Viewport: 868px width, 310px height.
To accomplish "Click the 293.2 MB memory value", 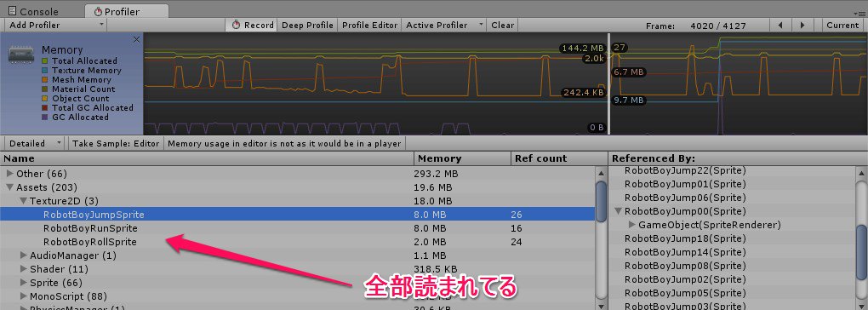I will (436, 174).
